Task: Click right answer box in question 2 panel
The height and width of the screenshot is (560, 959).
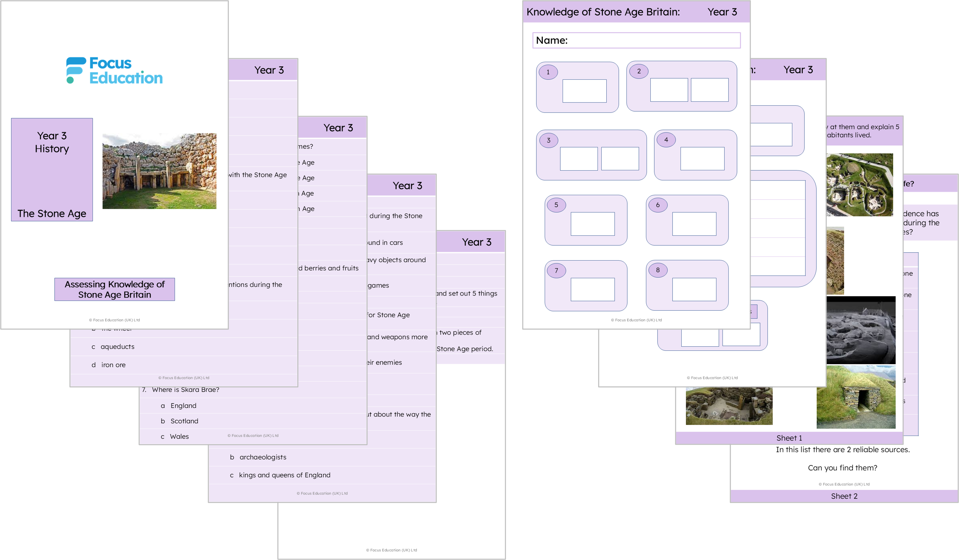Action: click(x=710, y=90)
